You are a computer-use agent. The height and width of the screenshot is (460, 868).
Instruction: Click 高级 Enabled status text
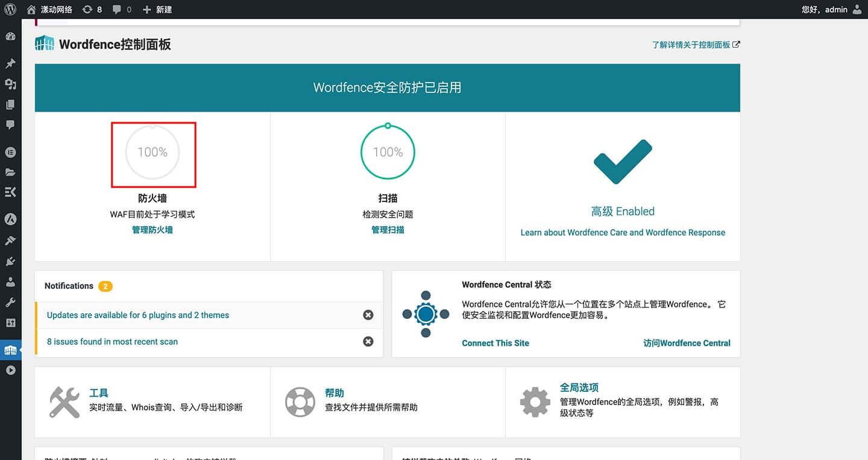pyautogui.click(x=623, y=211)
